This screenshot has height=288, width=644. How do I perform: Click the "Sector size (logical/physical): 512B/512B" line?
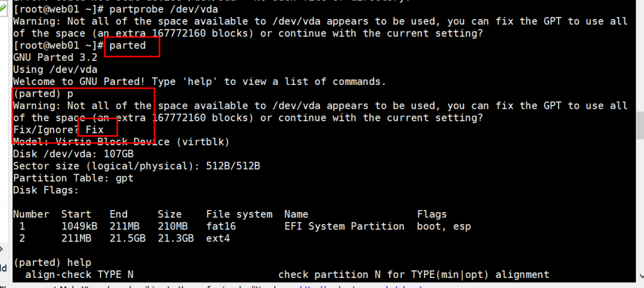[136, 166]
